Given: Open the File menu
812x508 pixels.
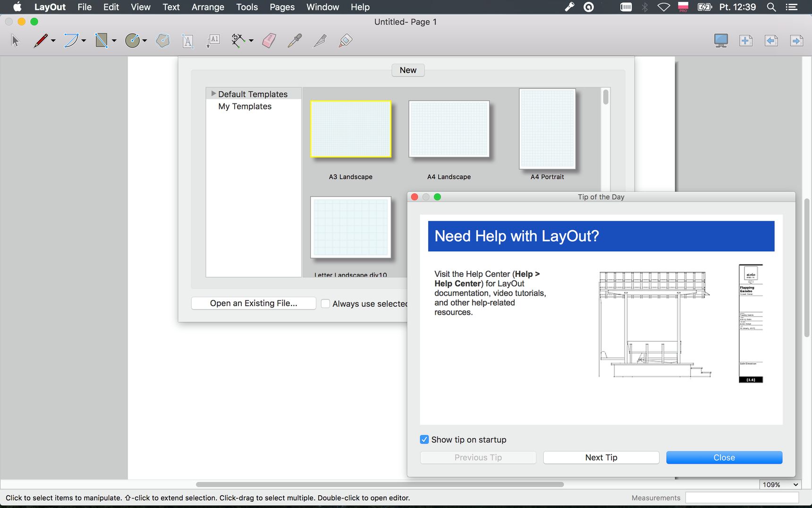Looking at the screenshot, I should (x=85, y=7).
